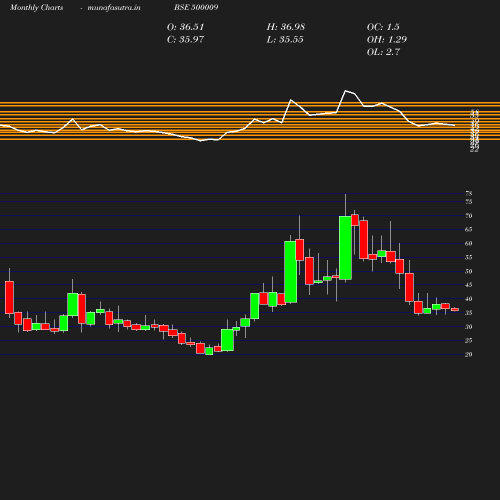Screen dimensions: 500x500
Task: Click the 60 price axis label
Action: (469, 243)
